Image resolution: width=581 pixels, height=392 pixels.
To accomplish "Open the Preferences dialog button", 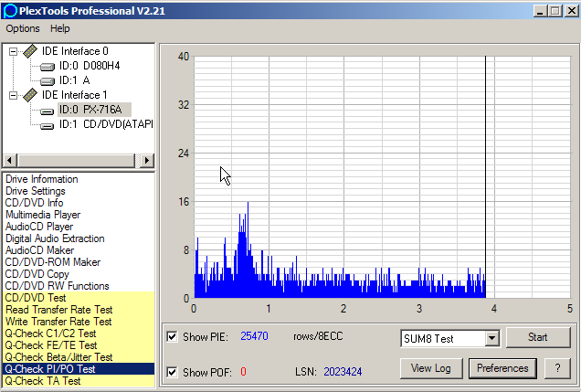I will click(x=502, y=368).
